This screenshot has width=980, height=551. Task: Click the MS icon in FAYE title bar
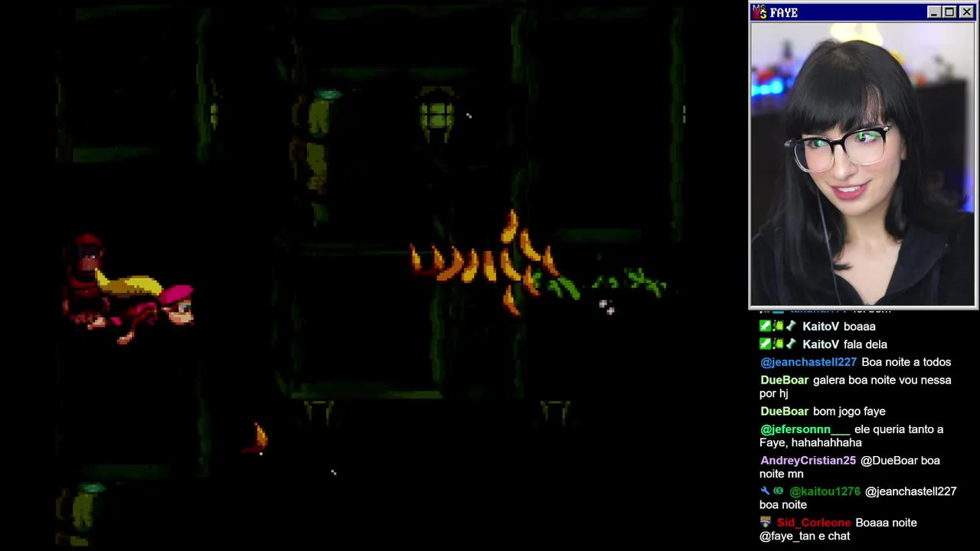759,12
